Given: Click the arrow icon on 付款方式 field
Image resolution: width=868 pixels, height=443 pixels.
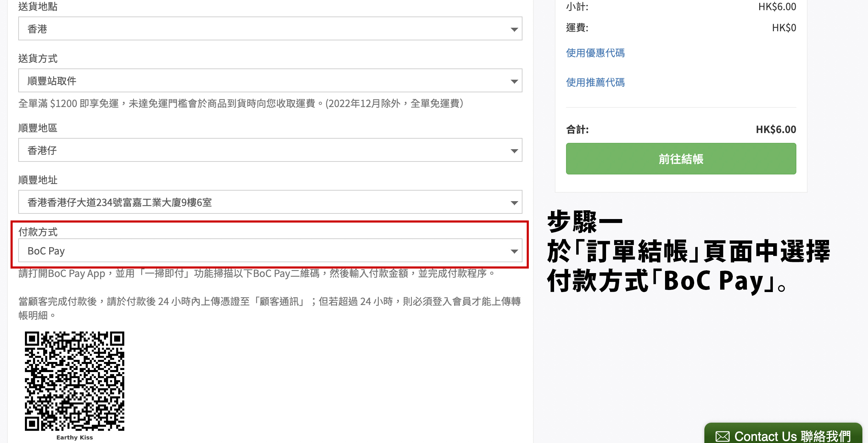Looking at the screenshot, I should tap(514, 251).
